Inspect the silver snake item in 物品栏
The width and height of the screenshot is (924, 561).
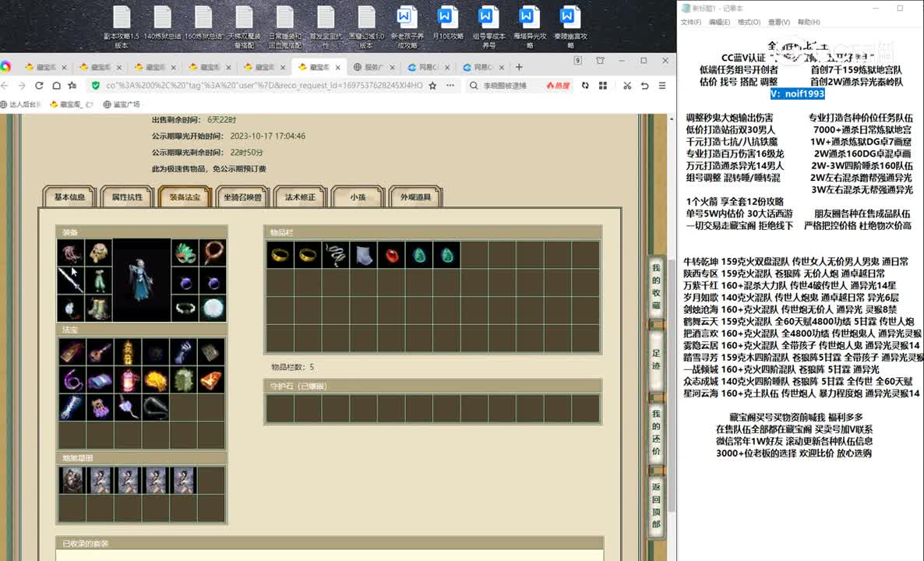tap(335, 255)
